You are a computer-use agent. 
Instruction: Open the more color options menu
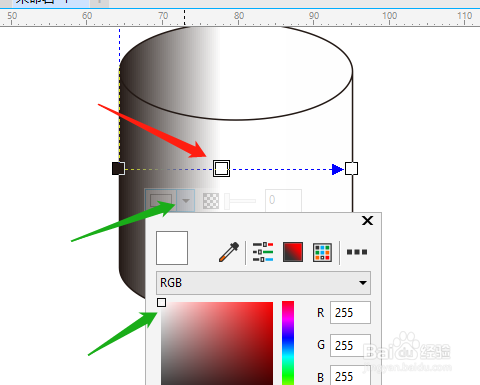pyautogui.click(x=357, y=252)
